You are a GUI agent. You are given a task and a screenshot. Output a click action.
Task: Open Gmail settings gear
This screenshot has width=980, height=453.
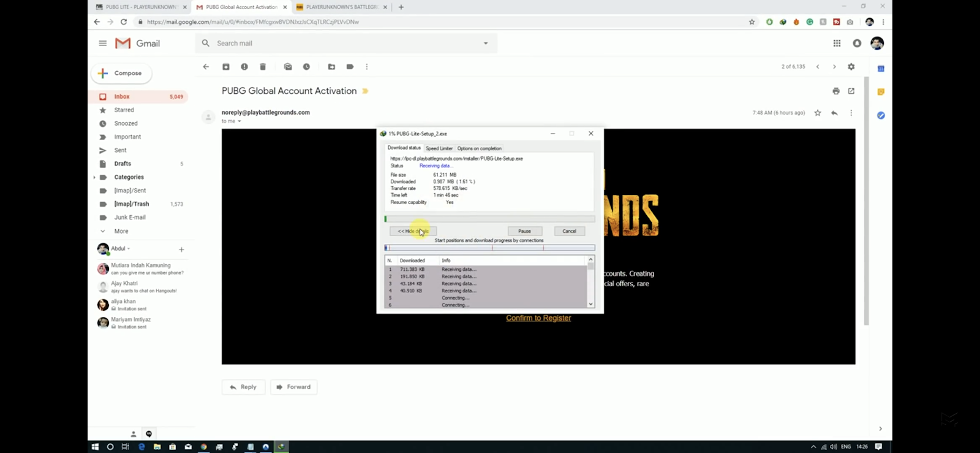point(851,67)
